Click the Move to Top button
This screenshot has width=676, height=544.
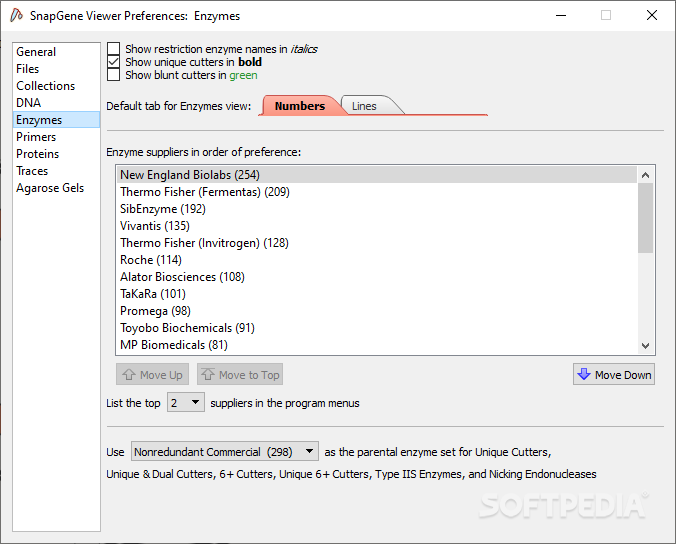pyautogui.click(x=240, y=374)
